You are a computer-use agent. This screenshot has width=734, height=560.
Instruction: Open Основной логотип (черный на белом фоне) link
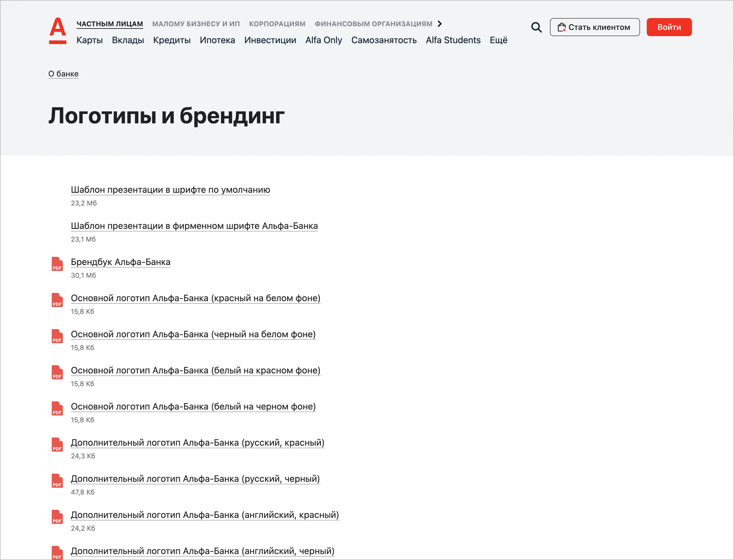[x=193, y=334]
